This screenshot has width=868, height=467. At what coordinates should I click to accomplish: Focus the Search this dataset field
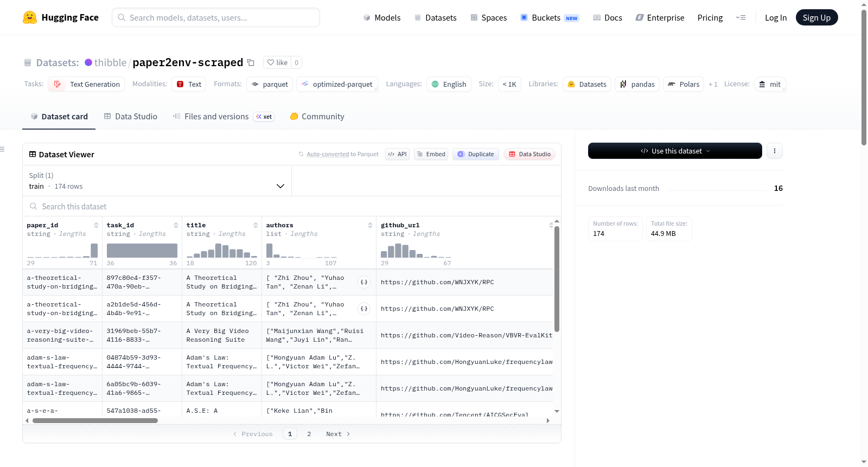point(292,206)
